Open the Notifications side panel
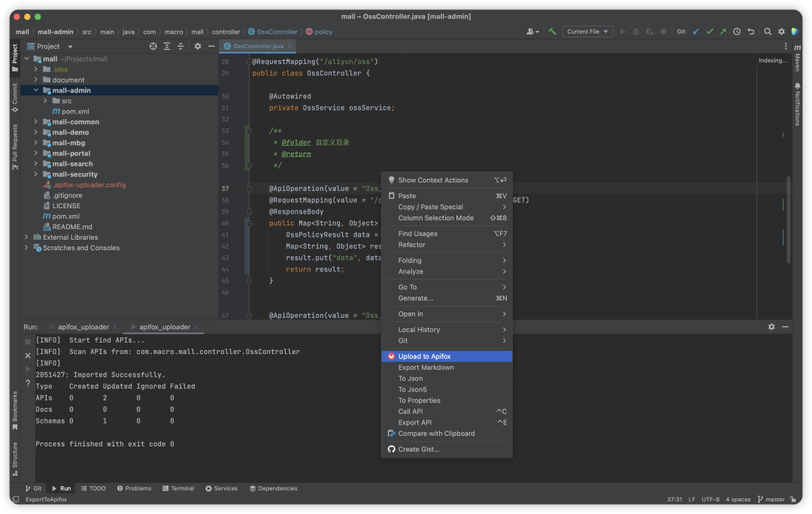This screenshot has height=514, width=812. pyautogui.click(x=798, y=104)
